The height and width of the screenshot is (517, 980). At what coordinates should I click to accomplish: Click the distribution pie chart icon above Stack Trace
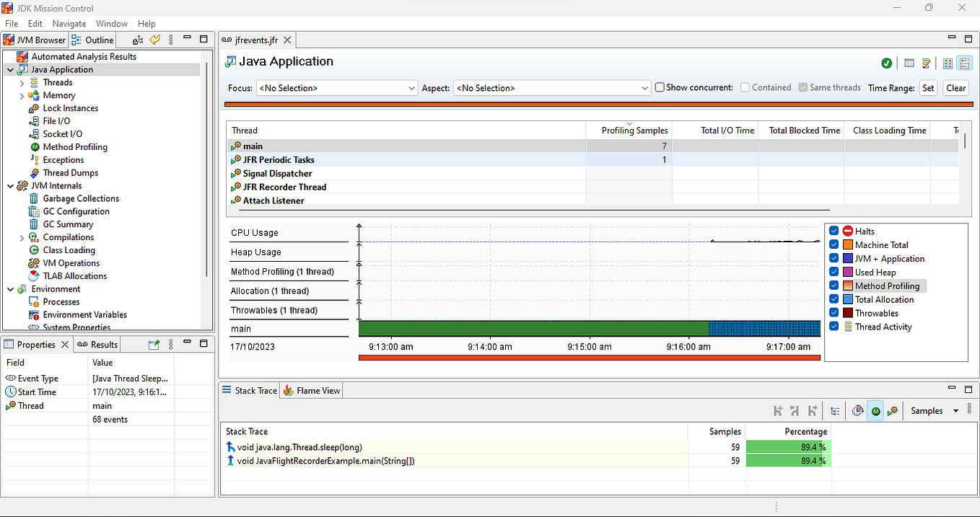click(857, 410)
